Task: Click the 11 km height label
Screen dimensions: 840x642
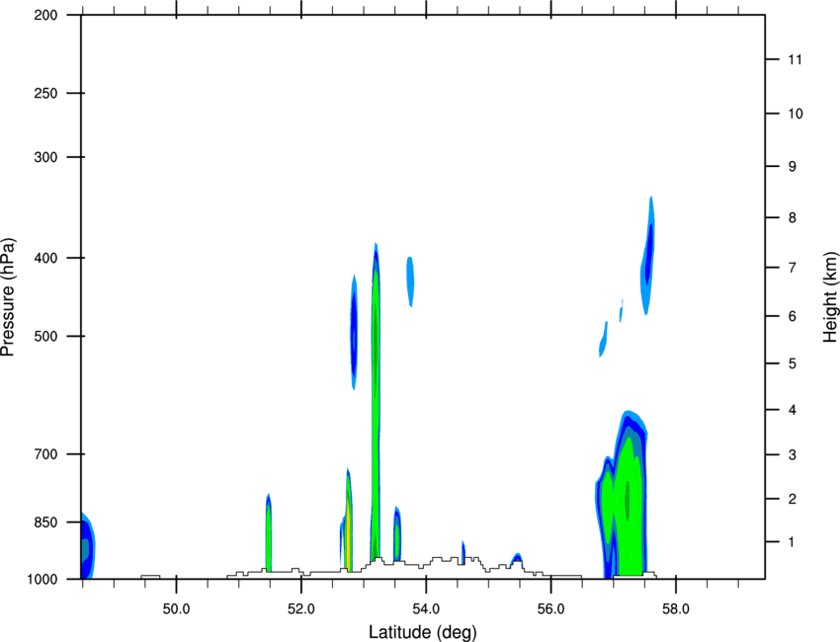Action: (795, 59)
